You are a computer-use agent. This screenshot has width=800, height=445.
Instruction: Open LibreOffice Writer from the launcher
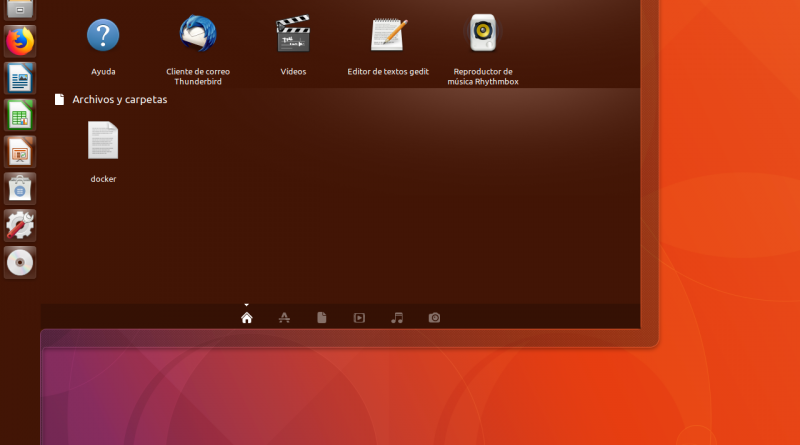(20, 79)
